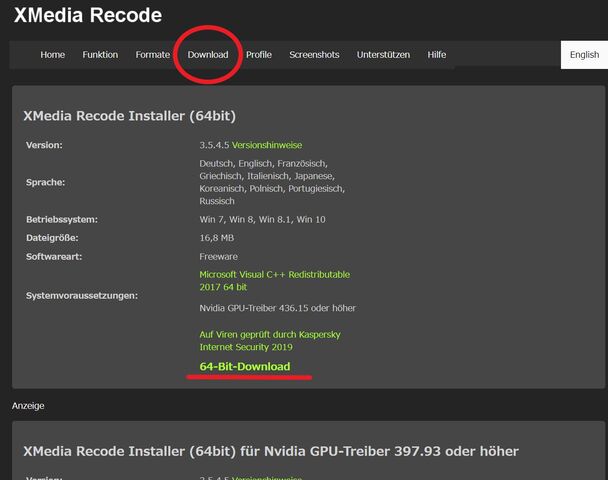Open the Formate menu item

pos(153,55)
